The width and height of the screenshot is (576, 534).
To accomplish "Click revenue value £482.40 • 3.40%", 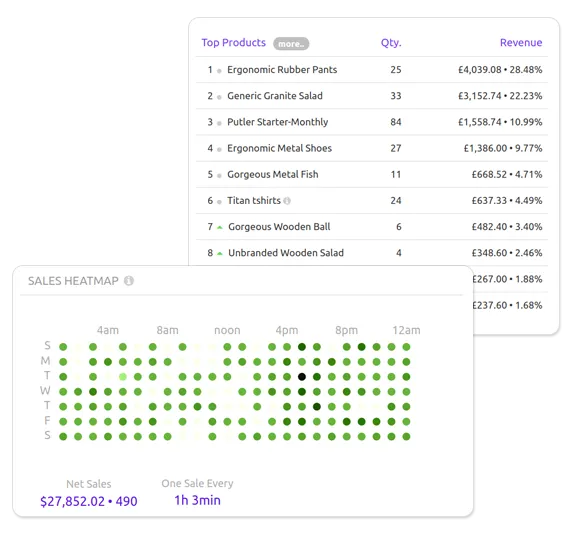I will 507,227.
